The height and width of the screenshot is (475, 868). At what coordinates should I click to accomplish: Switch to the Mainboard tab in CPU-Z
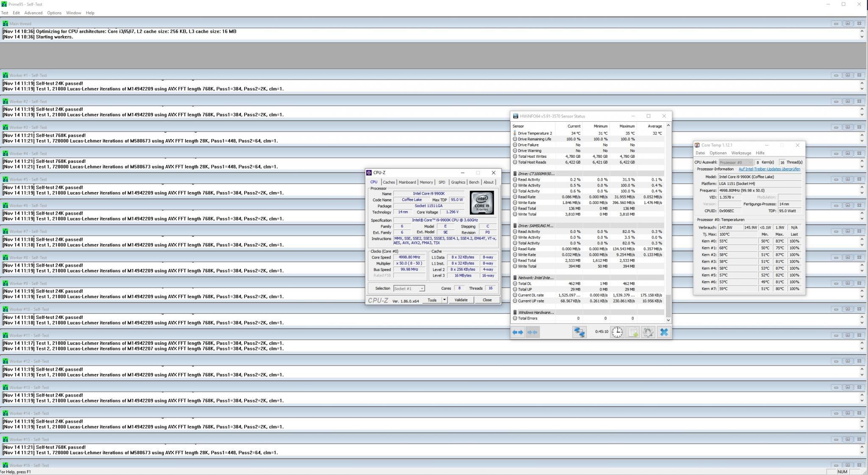(407, 182)
